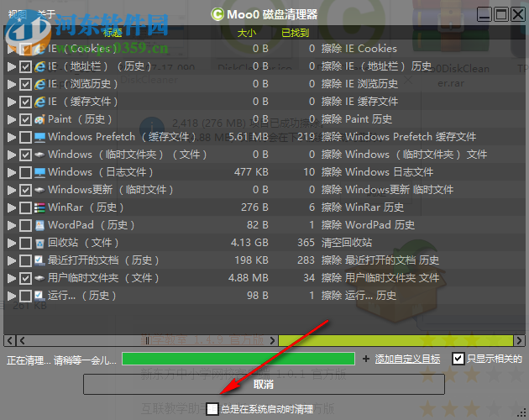Check the Windows Prefetch (缓存文件) checkbox
The height and width of the screenshot is (420, 529).
(x=25, y=138)
